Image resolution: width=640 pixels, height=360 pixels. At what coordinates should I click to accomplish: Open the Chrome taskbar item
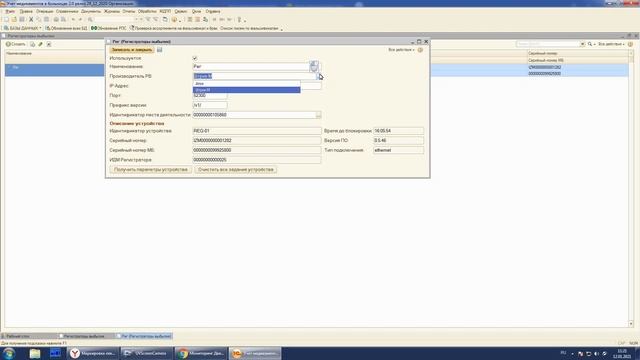201,353
